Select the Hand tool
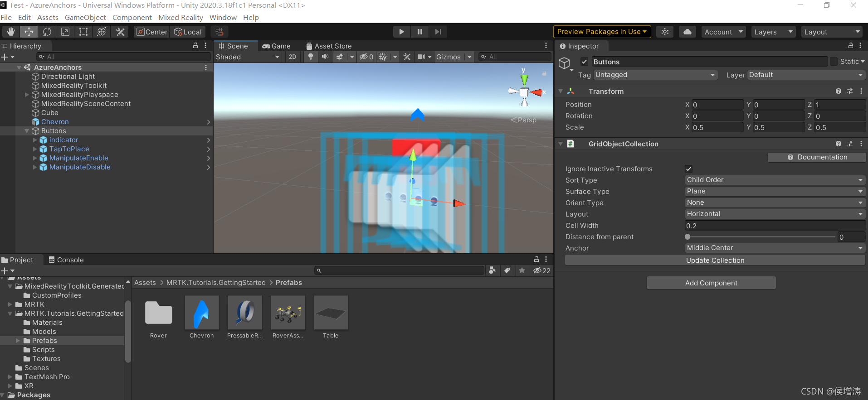The image size is (868, 400). pyautogui.click(x=11, y=32)
